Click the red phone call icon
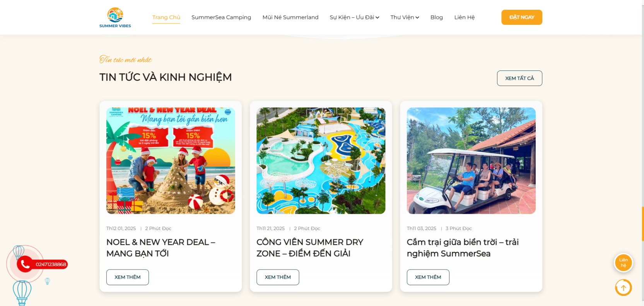This screenshot has width=644, height=306. [25, 264]
